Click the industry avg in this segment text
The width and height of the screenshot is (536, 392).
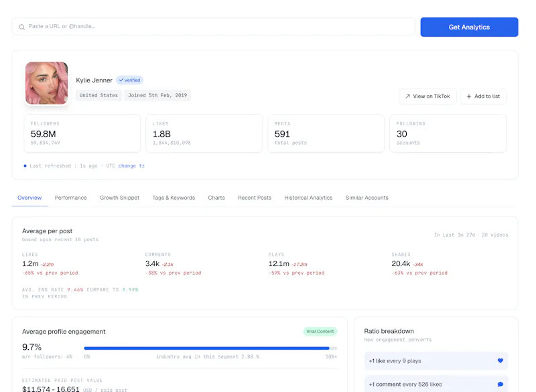point(208,356)
